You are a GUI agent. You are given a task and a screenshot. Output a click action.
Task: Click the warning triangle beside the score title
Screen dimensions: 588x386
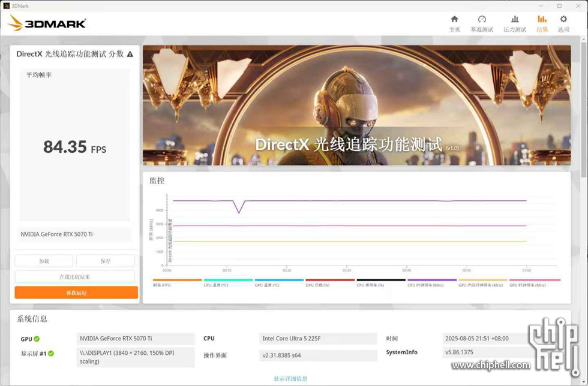(x=130, y=55)
